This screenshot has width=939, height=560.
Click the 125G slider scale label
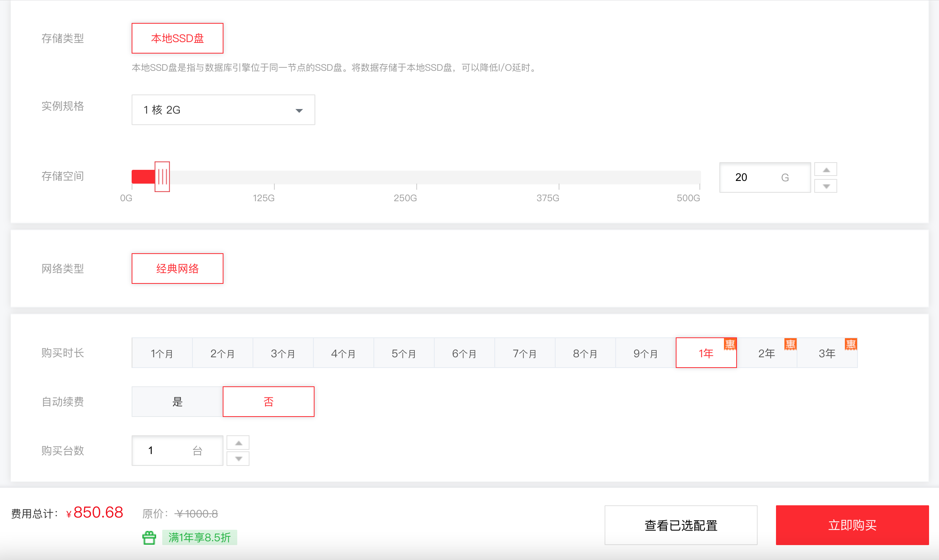[x=264, y=198]
